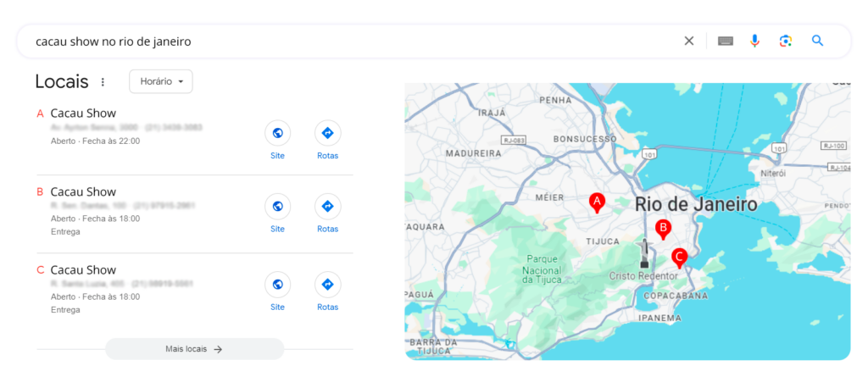This screenshot has width=868, height=388.
Task: Click the MADUREIRA label on the map
Action: [x=473, y=153]
